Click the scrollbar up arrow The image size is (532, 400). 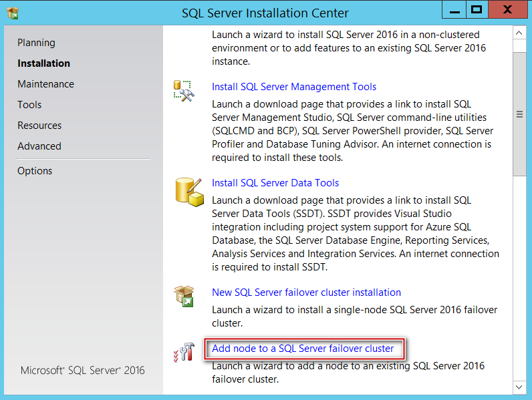(519, 33)
